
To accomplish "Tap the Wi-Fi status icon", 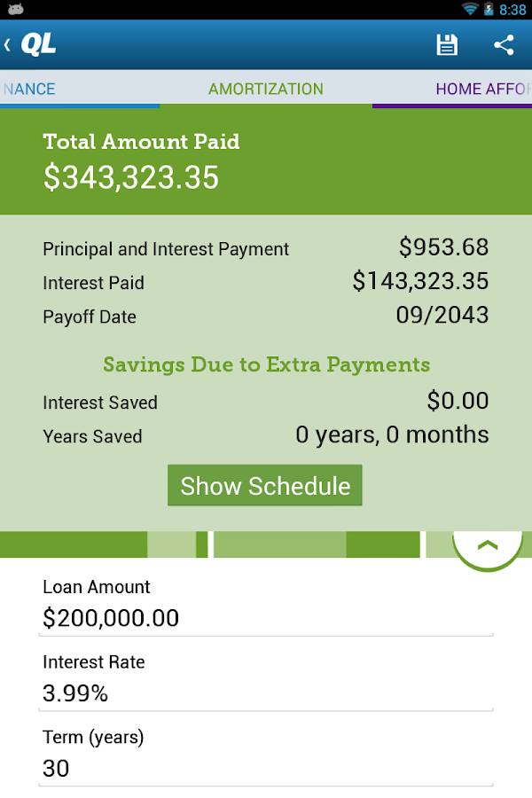I will click(x=469, y=10).
